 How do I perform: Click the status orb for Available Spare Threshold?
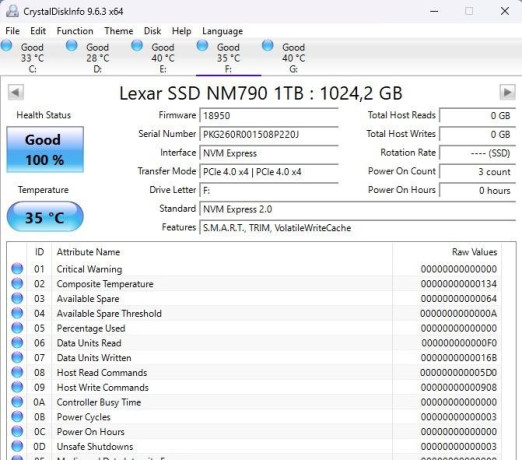click(17, 313)
